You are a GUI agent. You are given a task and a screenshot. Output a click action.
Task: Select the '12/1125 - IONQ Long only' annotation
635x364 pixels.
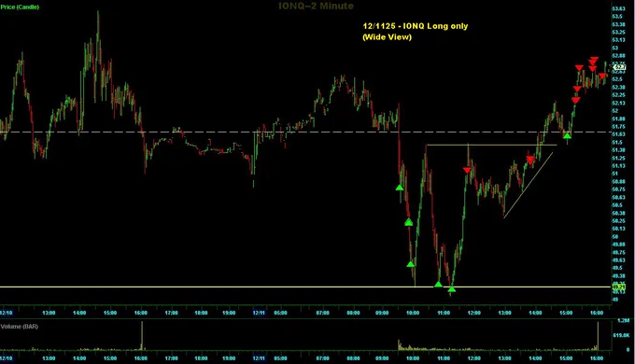416,26
